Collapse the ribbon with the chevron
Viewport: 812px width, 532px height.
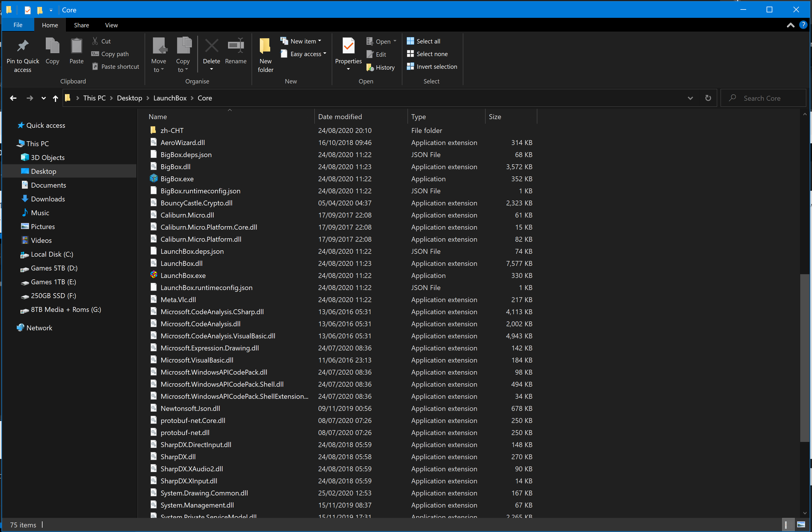(790, 25)
